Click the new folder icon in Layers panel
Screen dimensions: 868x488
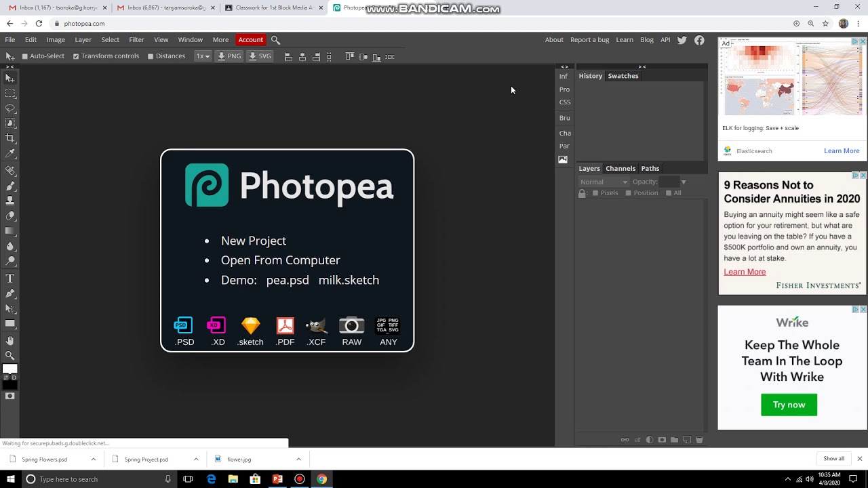pyautogui.click(x=674, y=440)
